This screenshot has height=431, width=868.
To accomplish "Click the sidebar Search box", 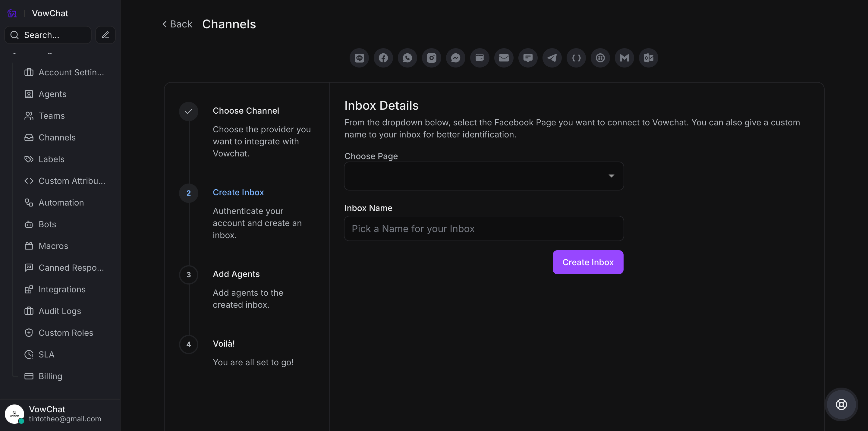I will 48,35.
